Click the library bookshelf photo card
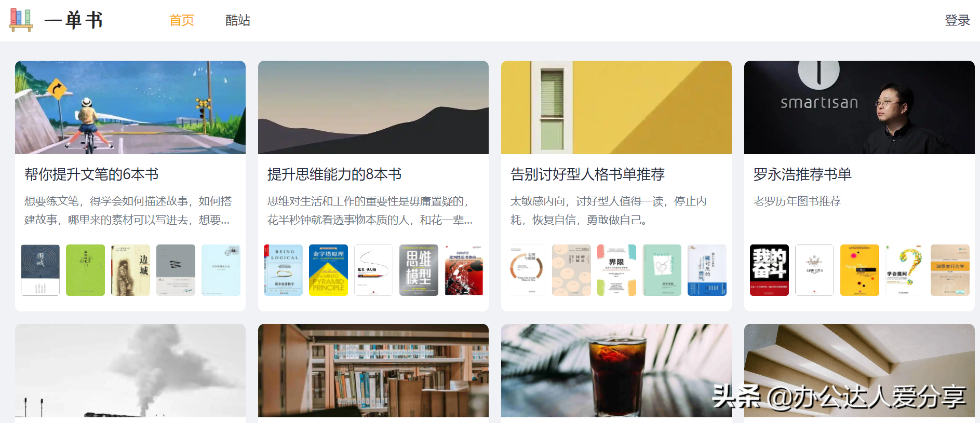The width and height of the screenshot is (980, 423). pyautogui.click(x=373, y=371)
